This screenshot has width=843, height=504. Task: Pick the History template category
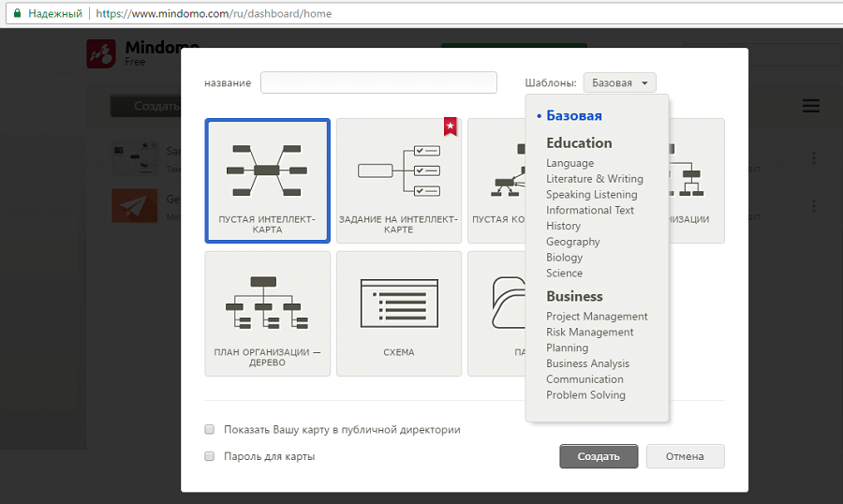coord(564,226)
